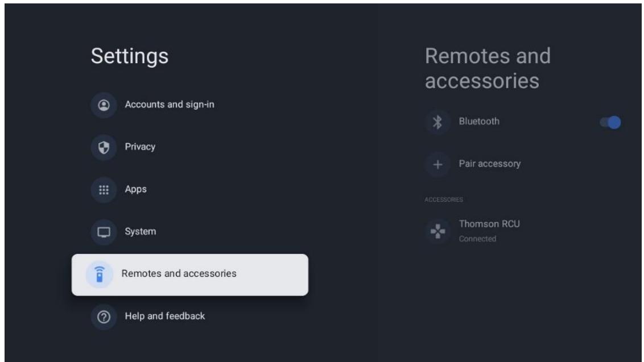Open the Privacy menu entry
This screenshot has width=644, height=362.
click(x=140, y=147)
